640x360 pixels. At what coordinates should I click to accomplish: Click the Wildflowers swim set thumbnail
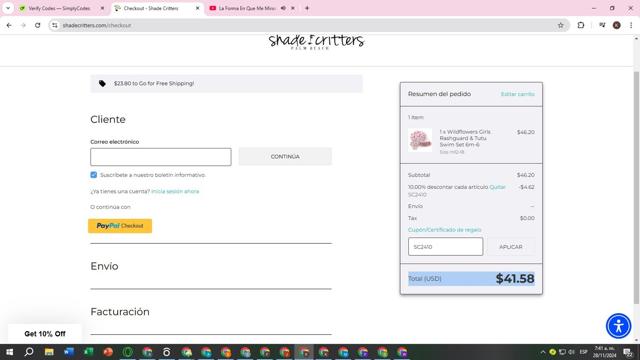click(420, 140)
